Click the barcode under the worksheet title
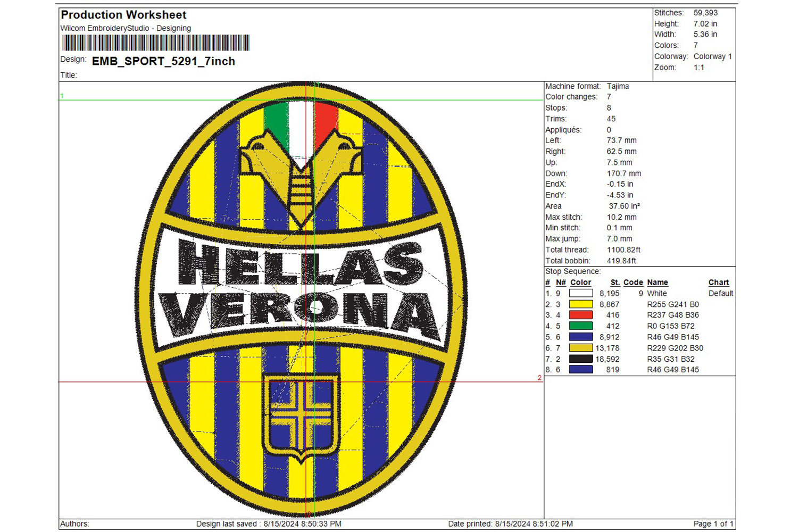This screenshot has height=532, width=799. tap(156, 43)
